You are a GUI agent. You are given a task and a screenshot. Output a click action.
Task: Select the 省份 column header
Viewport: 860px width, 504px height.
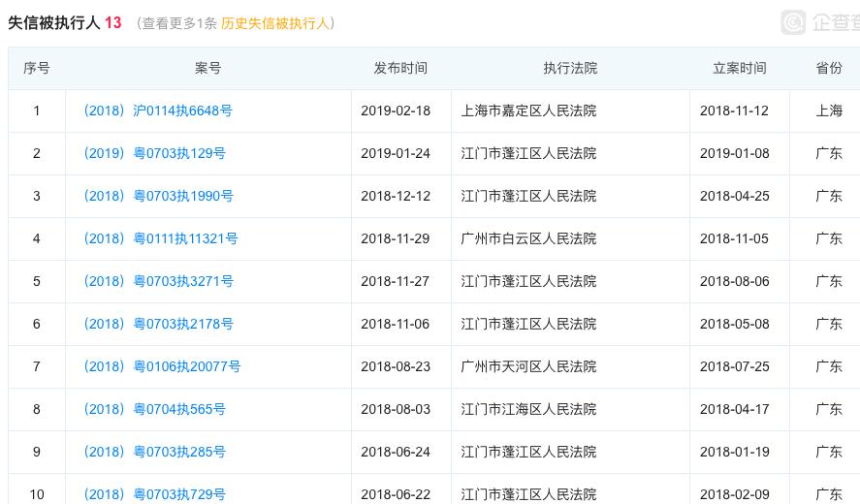(x=829, y=68)
